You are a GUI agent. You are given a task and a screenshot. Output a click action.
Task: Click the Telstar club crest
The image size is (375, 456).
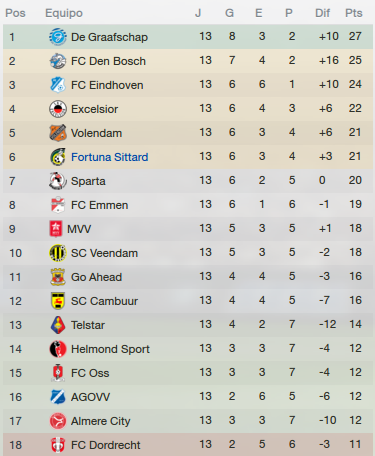[x=58, y=325]
